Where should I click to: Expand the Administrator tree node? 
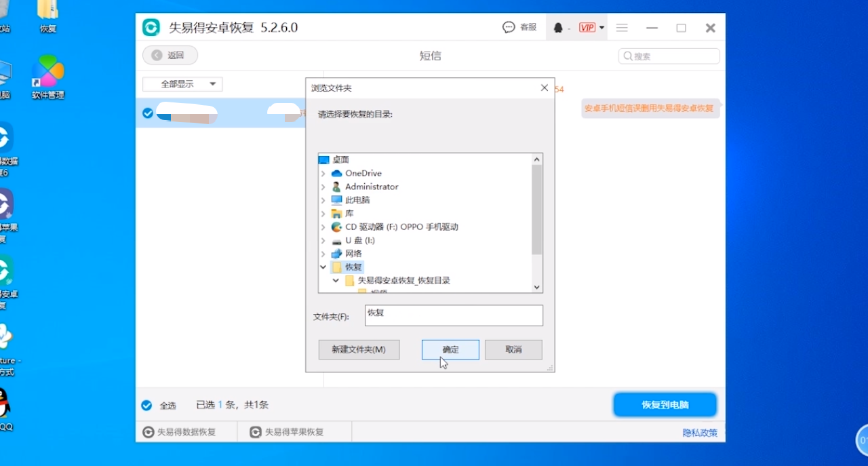tap(323, 187)
